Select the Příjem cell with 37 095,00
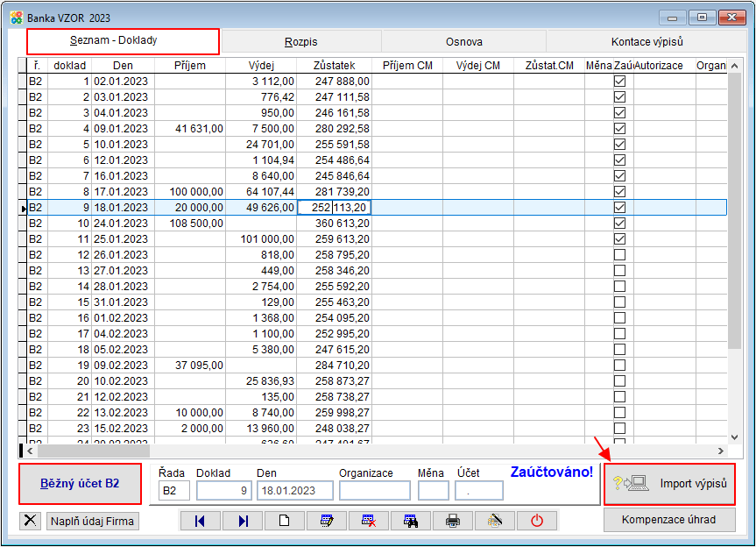 (190, 366)
